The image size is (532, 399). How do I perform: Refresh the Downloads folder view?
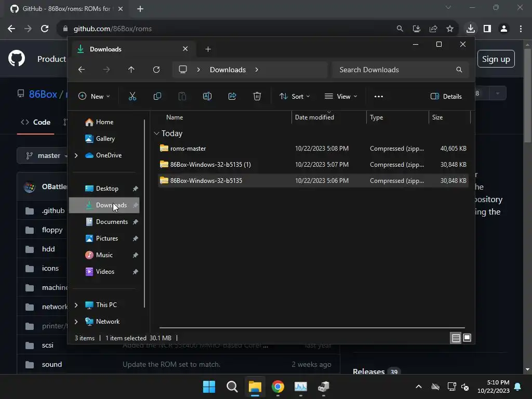pyautogui.click(x=156, y=70)
